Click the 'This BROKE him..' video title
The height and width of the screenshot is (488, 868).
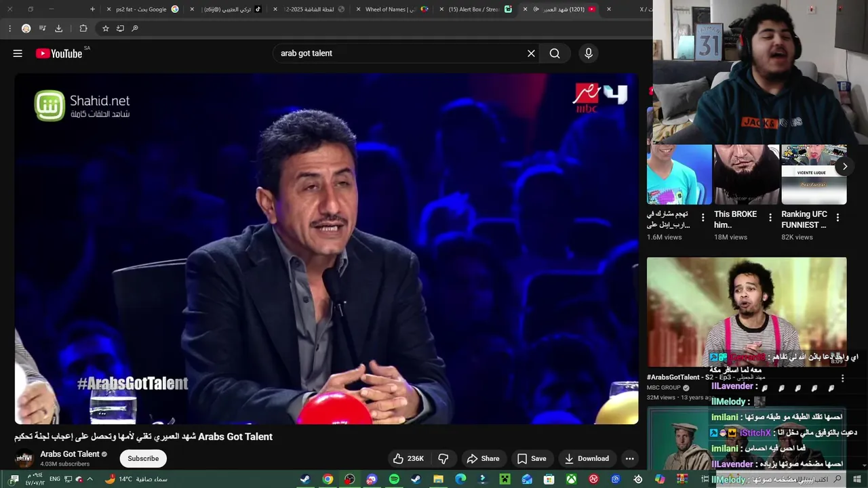735,220
